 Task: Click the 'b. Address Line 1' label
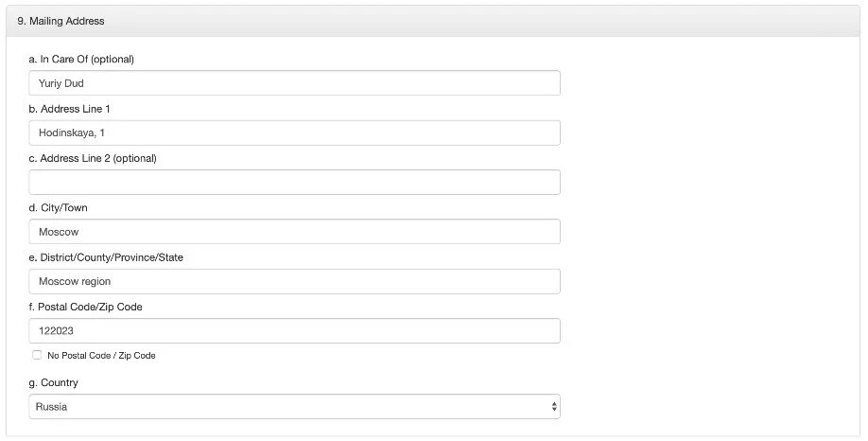(x=69, y=109)
